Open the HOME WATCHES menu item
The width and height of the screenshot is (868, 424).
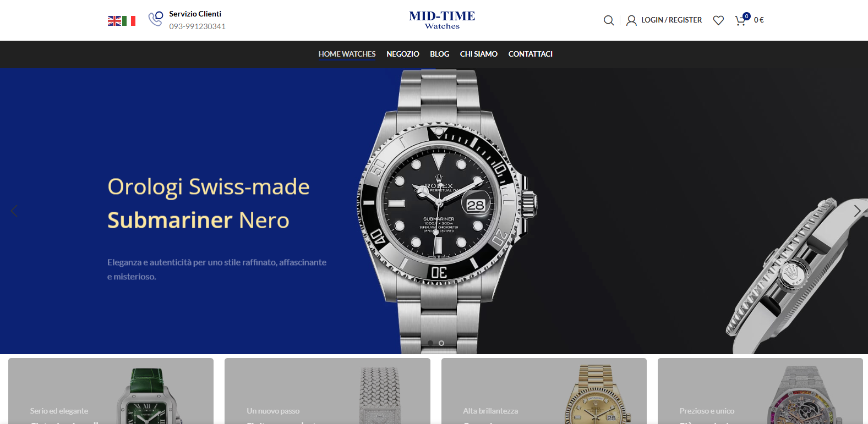(347, 54)
